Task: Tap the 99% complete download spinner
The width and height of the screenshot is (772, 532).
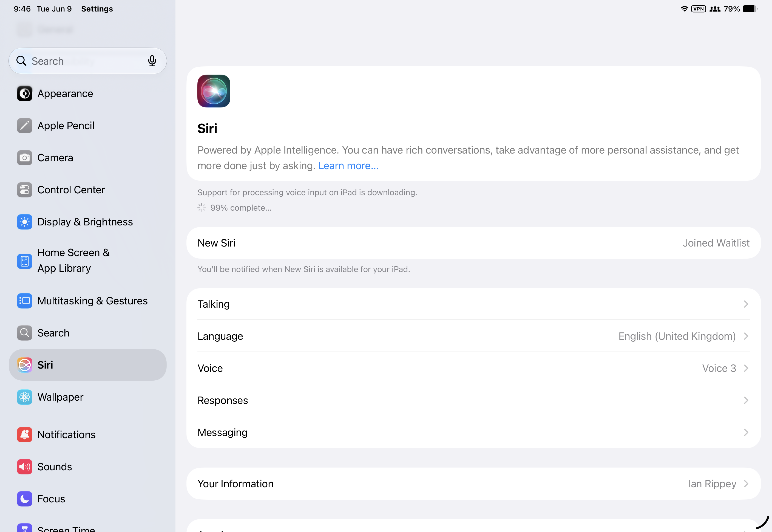Action: 201,208
